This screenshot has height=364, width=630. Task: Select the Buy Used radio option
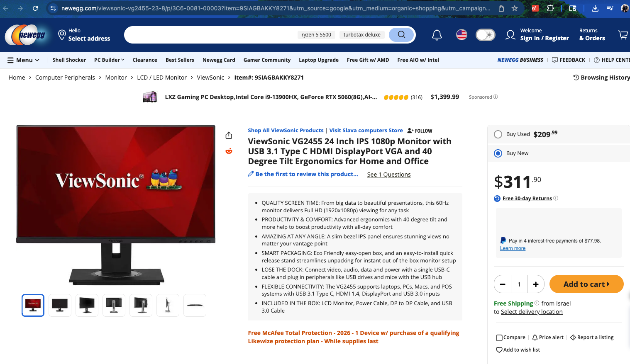498,134
